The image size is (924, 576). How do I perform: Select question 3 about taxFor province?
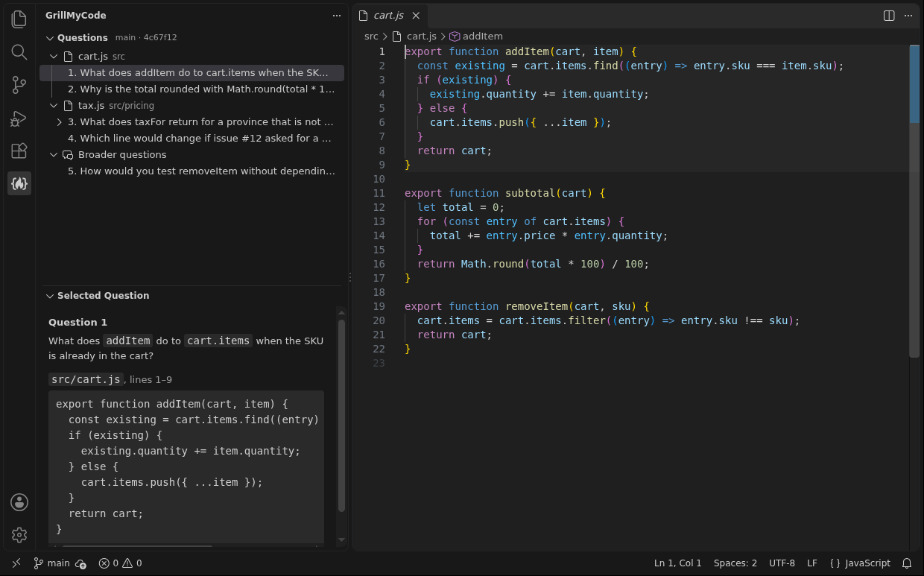point(192,122)
